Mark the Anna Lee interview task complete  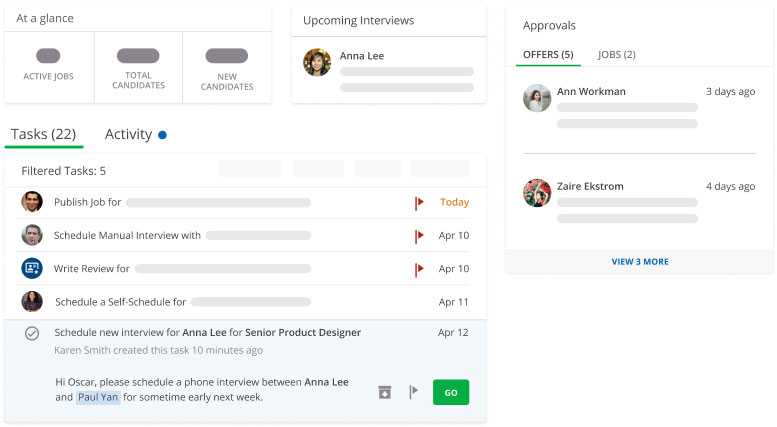coord(32,333)
